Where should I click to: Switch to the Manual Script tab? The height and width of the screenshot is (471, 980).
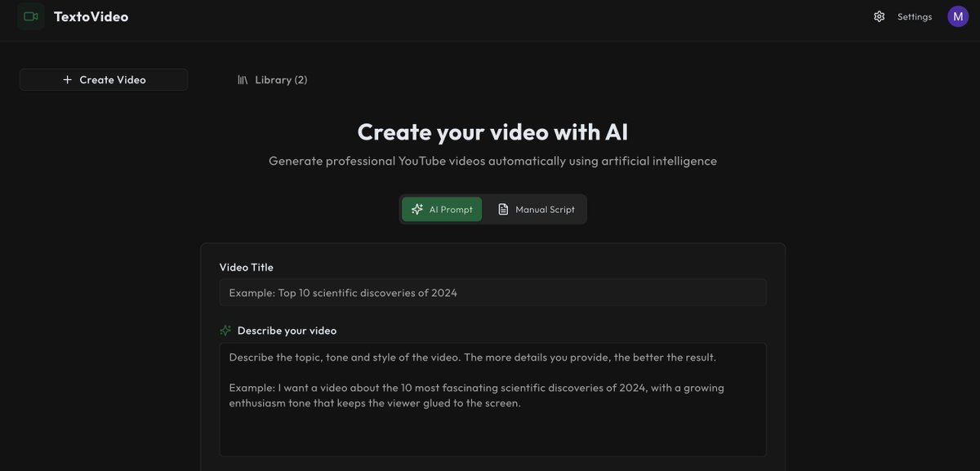pyautogui.click(x=536, y=210)
